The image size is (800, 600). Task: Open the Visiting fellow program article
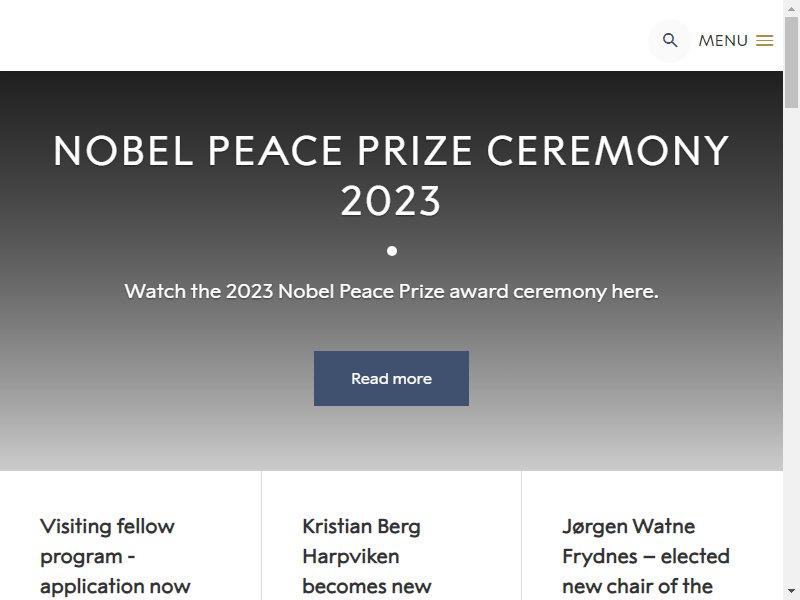115,557
